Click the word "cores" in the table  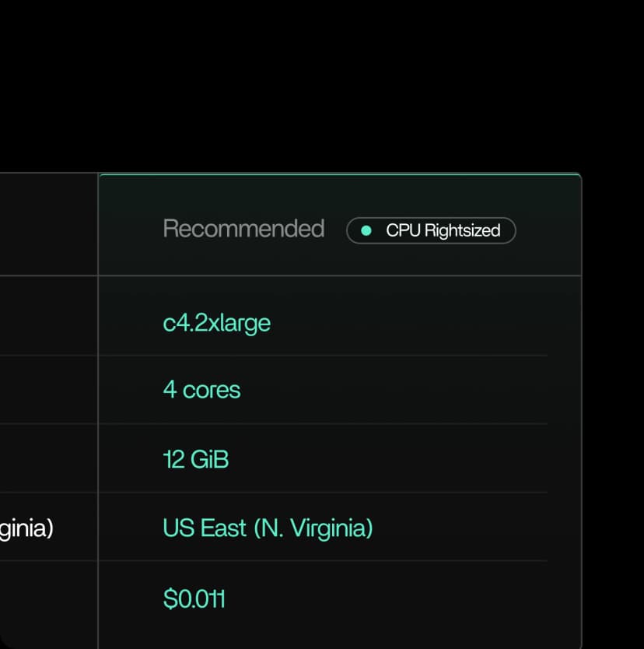(212, 390)
